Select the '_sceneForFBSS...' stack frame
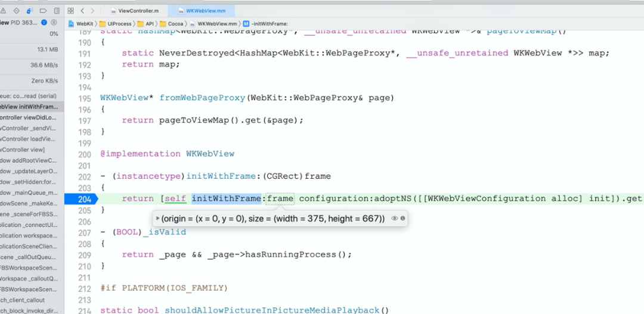Image resolution: width=644 pixels, height=314 pixels. 32,214
